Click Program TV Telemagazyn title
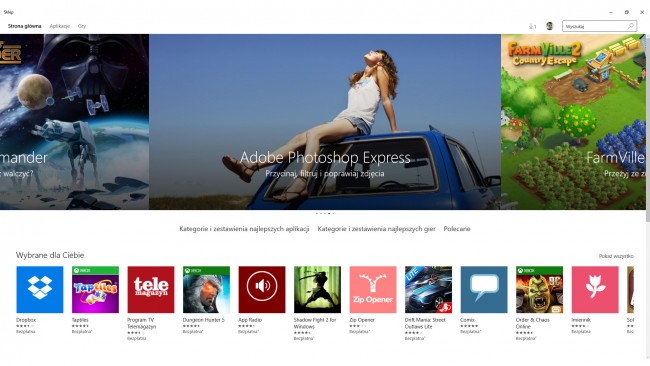 [141, 323]
